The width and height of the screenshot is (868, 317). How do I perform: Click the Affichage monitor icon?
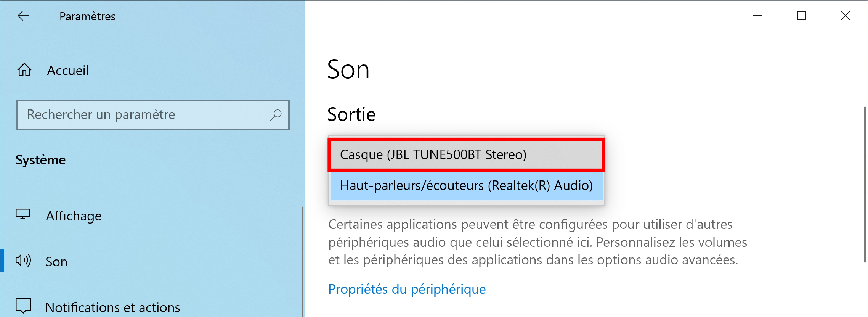[23, 214]
